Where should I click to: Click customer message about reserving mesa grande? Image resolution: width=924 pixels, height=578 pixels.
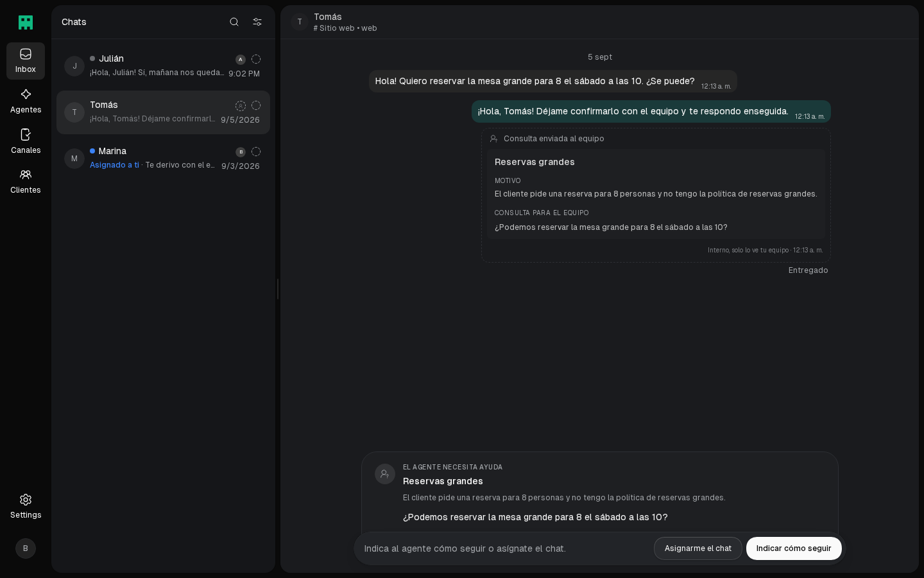pos(553,82)
